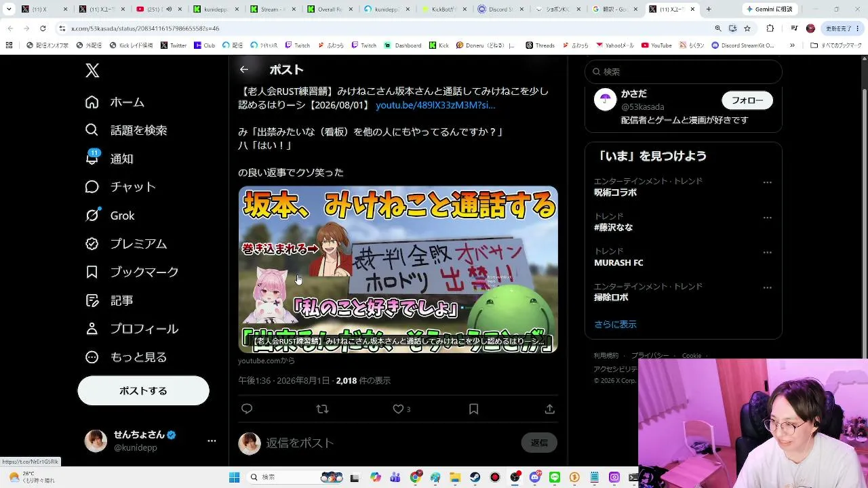
Task: Open the Chrome extensions puzzle icon
Action: [x=770, y=28]
